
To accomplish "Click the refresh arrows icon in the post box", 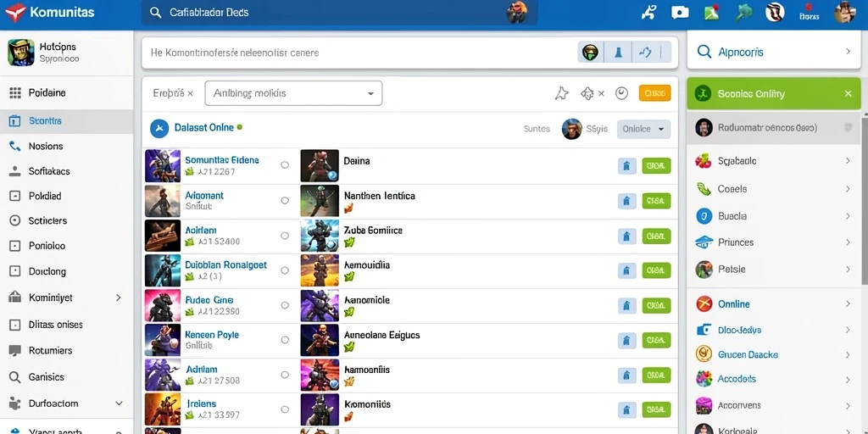I will tap(645, 53).
